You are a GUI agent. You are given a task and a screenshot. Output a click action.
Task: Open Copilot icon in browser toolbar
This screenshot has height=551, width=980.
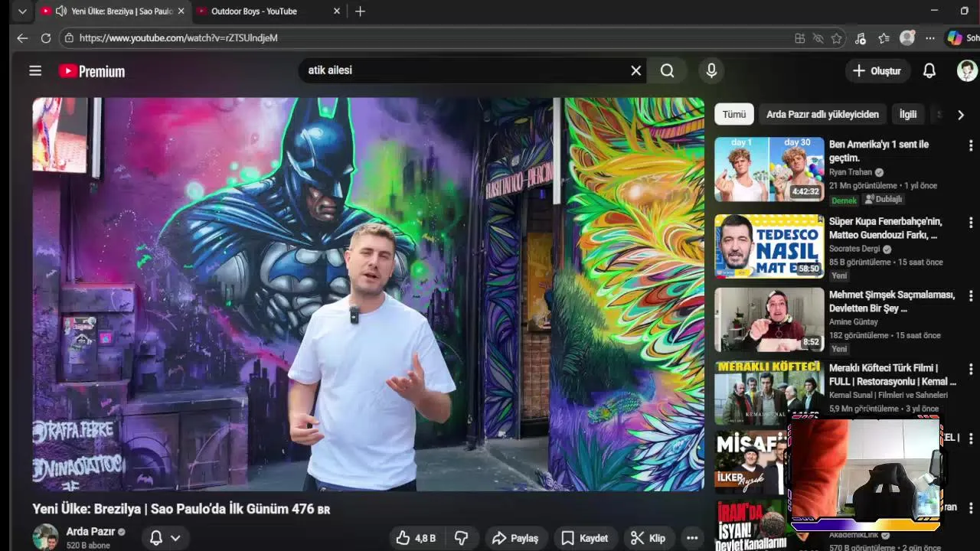pos(955,37)
